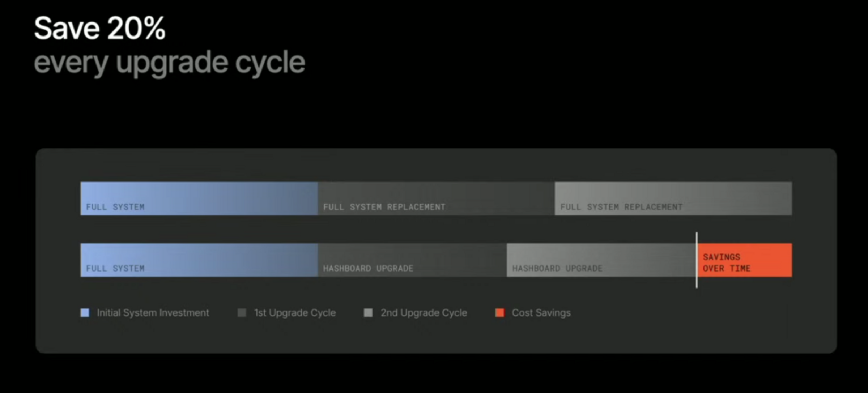The height and width of the screenshot is (393, 868).
Task: Click the dark gray Full System Replacement segment
Action: click(x=436, y=195)
